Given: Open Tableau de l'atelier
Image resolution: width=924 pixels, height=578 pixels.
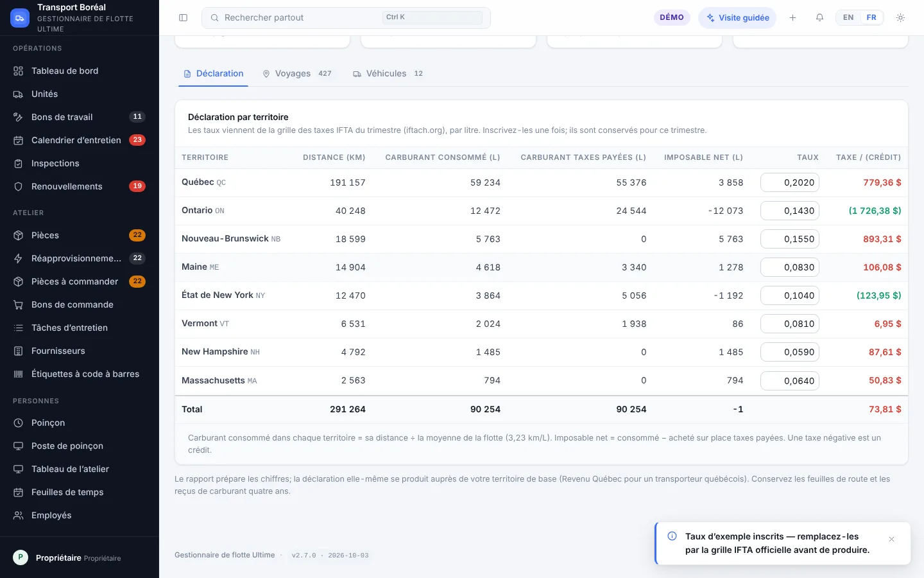Looking at the screenshot, I should (80, 469).
